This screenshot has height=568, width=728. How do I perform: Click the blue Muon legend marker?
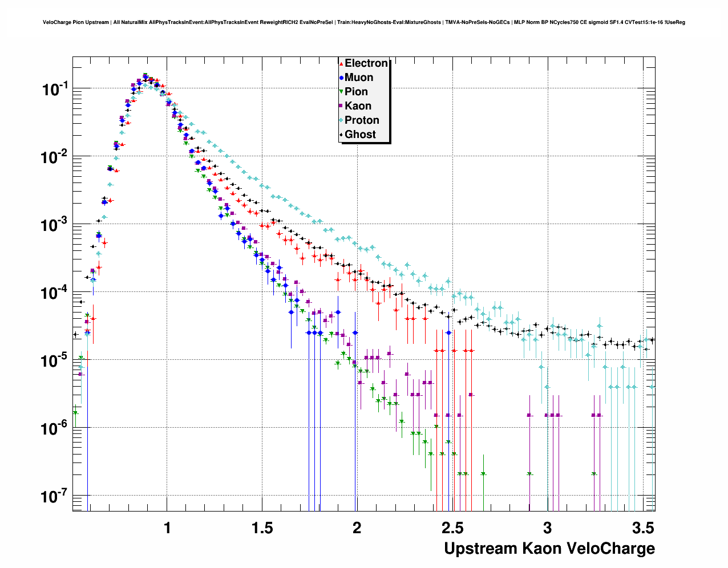(341, 78)
